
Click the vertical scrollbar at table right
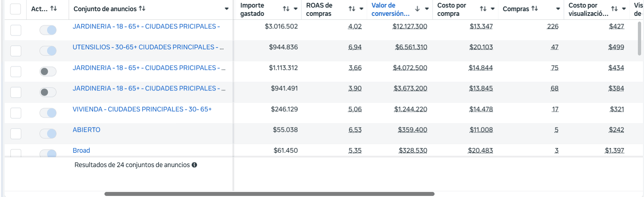click(639, 38)
